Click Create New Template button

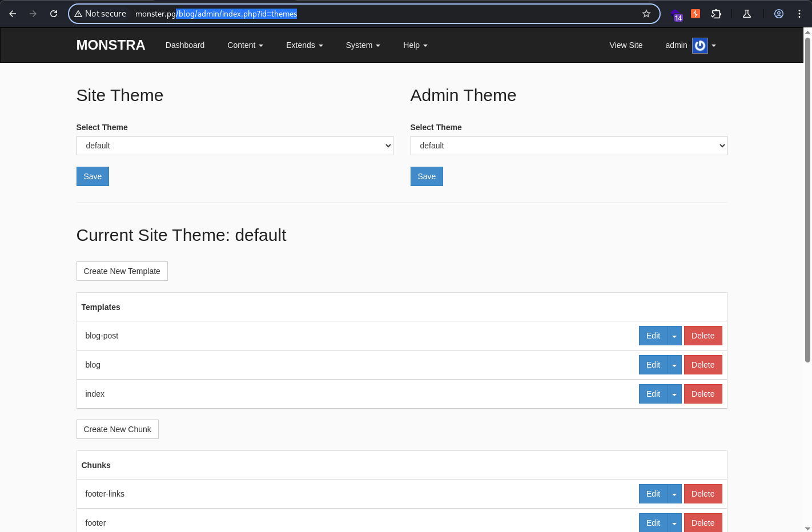[122, 271]
